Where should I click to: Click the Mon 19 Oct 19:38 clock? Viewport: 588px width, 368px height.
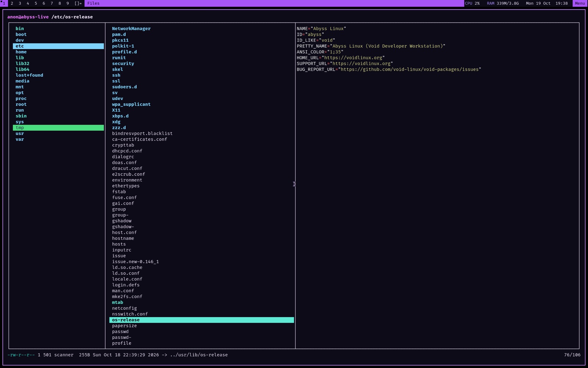546,3
